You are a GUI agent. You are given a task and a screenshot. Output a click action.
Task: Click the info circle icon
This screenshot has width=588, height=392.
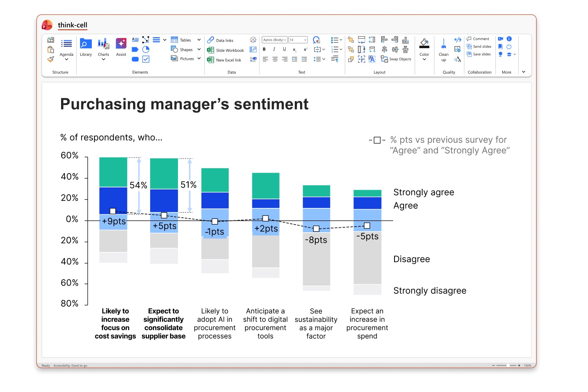(509, 39)
